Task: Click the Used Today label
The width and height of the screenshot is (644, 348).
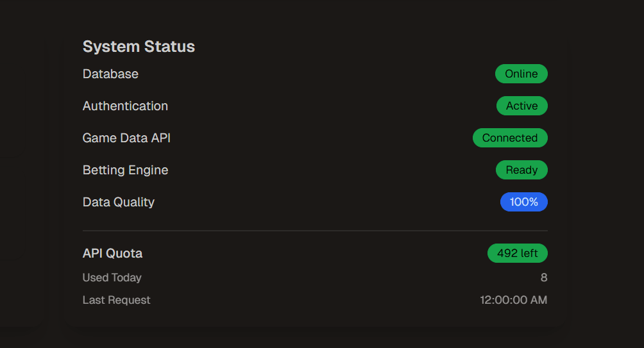Action: 112,278
